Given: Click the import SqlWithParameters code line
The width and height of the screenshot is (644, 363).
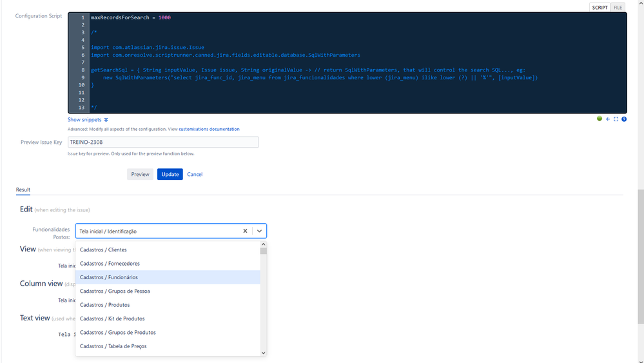Looking at the screenshot, I should (x=226, y=55).
